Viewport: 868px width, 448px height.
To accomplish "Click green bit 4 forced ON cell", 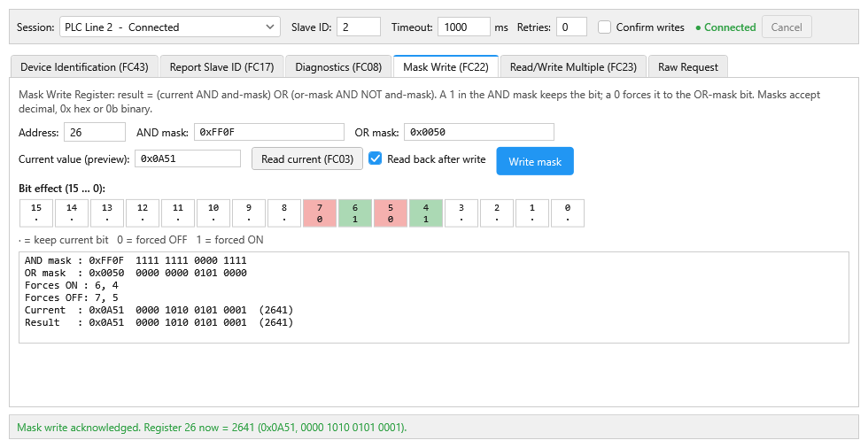I will [x=426, y=213].
